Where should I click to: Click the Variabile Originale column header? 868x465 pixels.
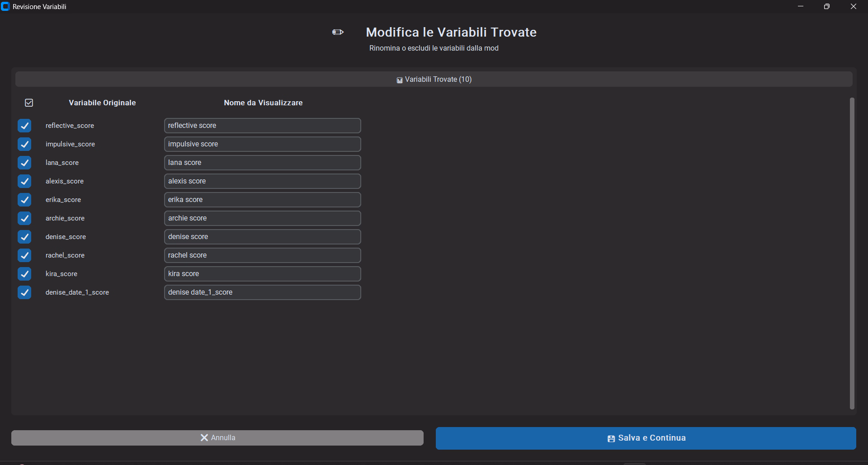click(102, 103)
